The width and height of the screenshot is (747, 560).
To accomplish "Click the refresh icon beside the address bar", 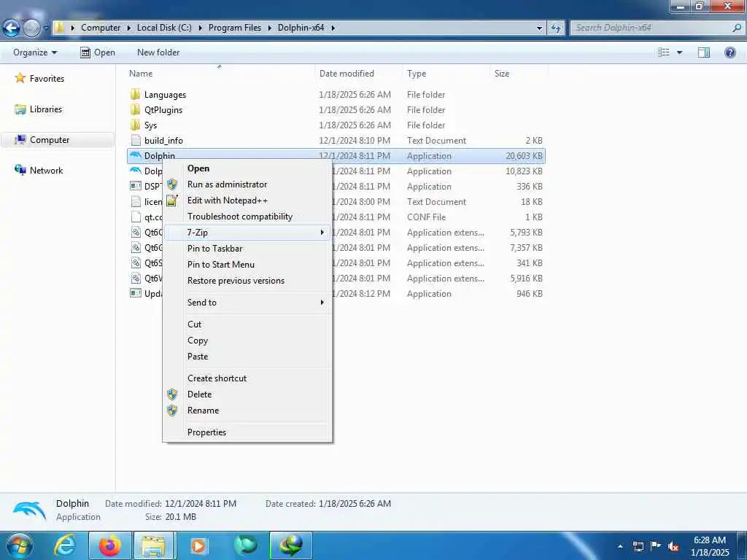I will (555, 28).
